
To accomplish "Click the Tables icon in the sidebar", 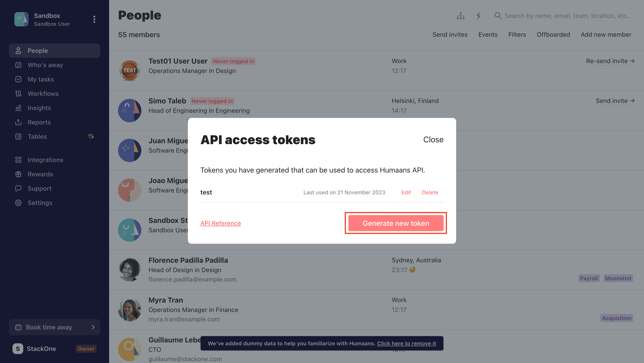I will pos(18,136).
